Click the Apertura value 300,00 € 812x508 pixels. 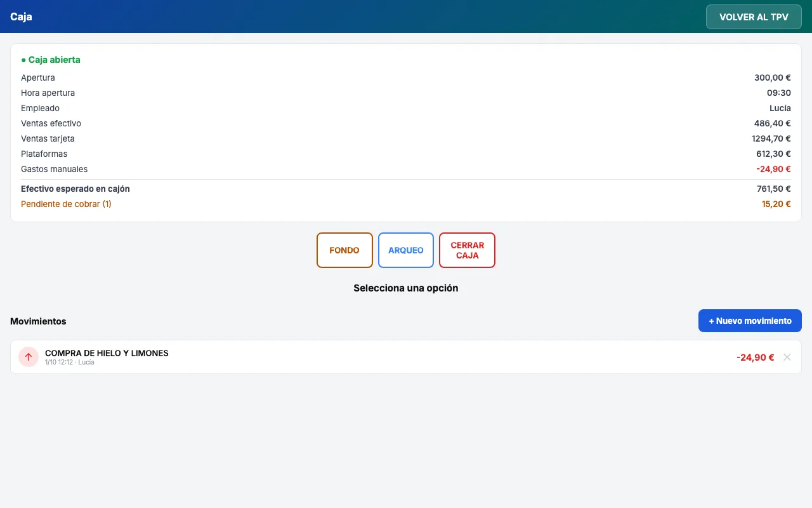(x=772, y=77)
